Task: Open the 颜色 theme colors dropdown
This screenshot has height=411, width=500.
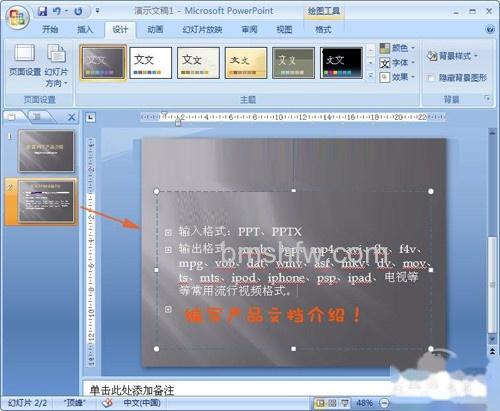Action: click(397, 48)
